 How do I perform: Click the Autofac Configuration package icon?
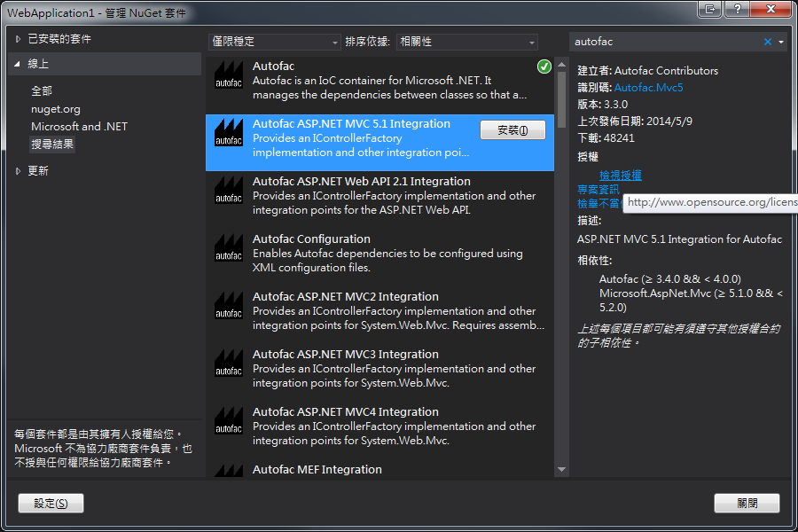229,247
